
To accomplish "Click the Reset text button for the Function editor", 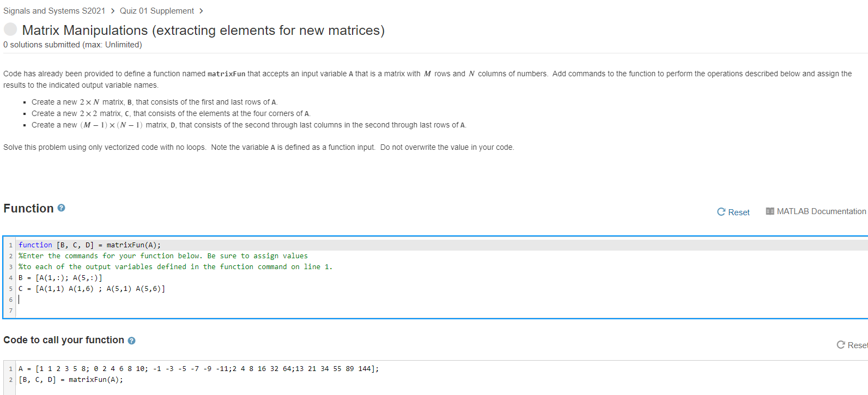I will tap(739, 212).
